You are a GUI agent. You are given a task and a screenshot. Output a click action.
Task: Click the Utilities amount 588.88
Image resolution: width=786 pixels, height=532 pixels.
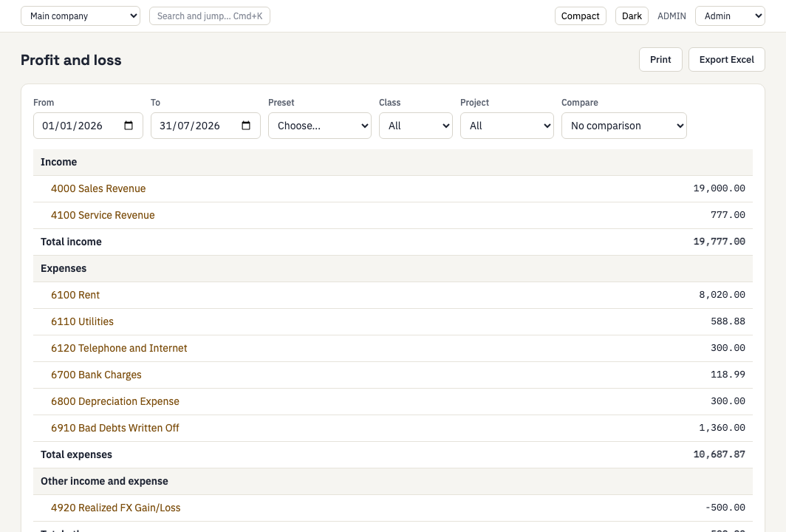point(728,321)
